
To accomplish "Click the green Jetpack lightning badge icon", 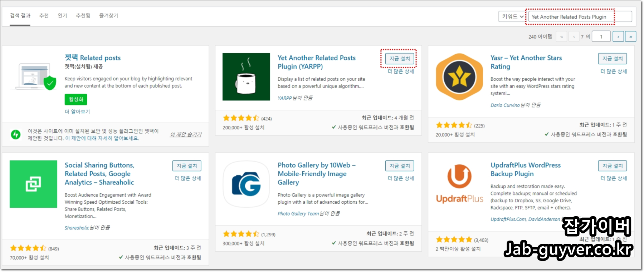I will coord(16,134).
